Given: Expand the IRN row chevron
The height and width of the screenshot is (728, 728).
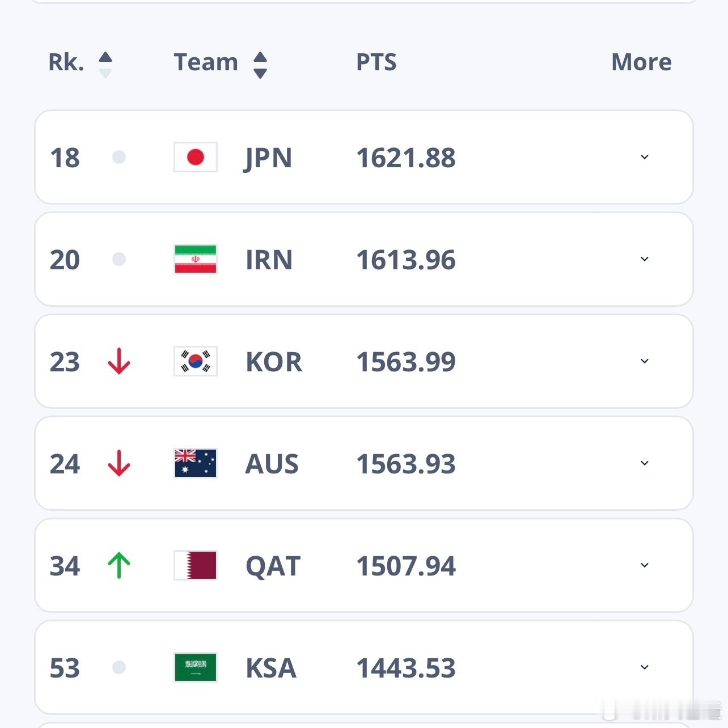Looking at the screenshot, I should coord(645,259).
